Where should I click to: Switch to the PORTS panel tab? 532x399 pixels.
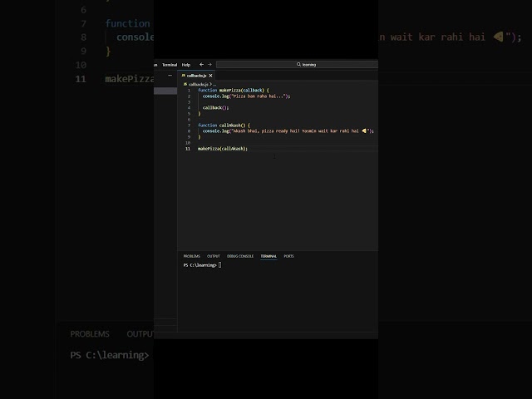288,256
